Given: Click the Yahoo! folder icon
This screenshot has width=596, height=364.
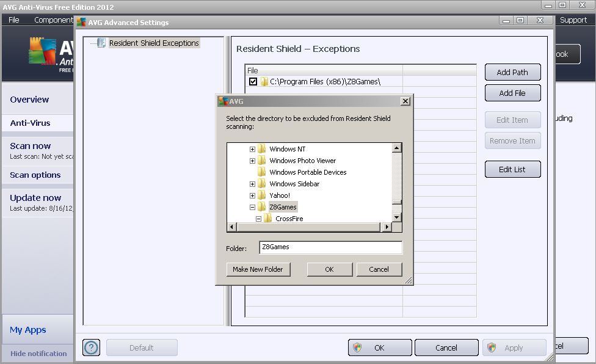Looking at the screenshot, I should pyautogui.click(x=261, y=195).
